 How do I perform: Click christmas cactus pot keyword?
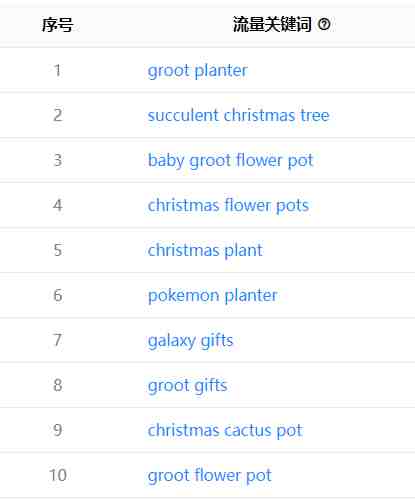coord(225,431)
